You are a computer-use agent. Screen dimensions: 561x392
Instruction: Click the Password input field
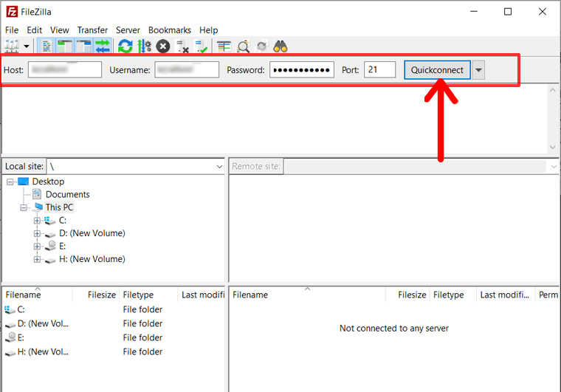pyautogui.click(x=302, y=69)
